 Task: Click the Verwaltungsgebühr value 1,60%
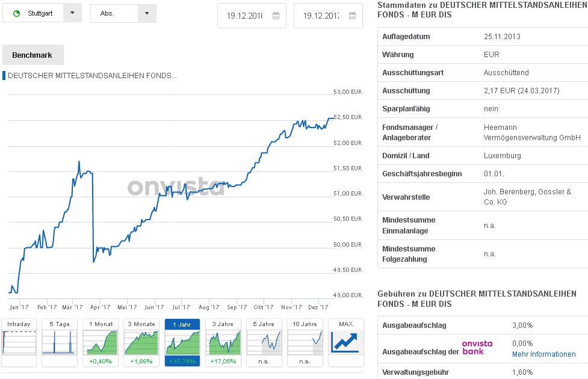point(522,372)
